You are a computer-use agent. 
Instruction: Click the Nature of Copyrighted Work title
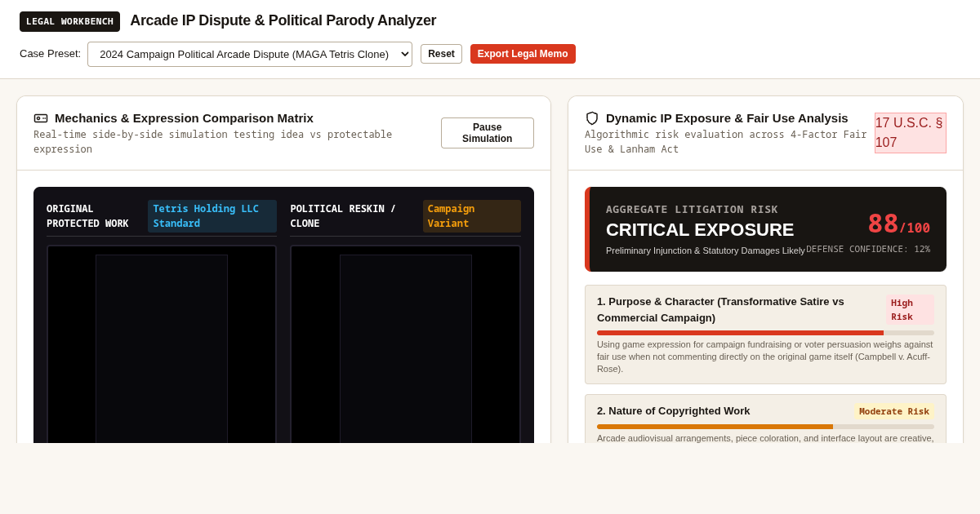[x=673, y=411]
